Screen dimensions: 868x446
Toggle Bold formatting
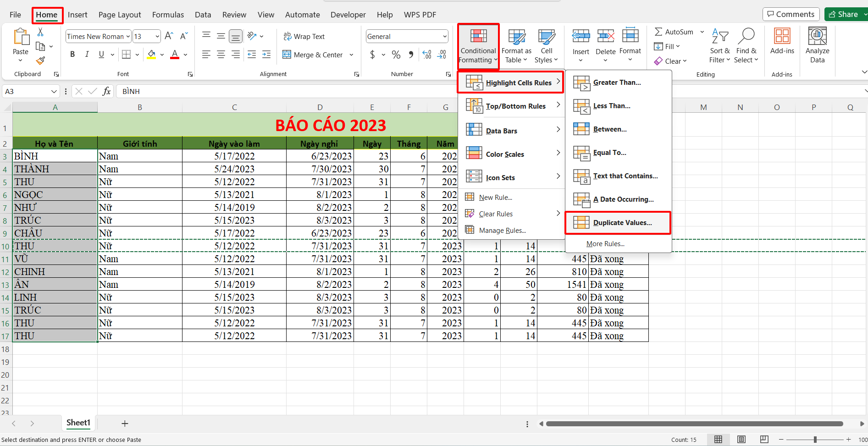point(72,55)
